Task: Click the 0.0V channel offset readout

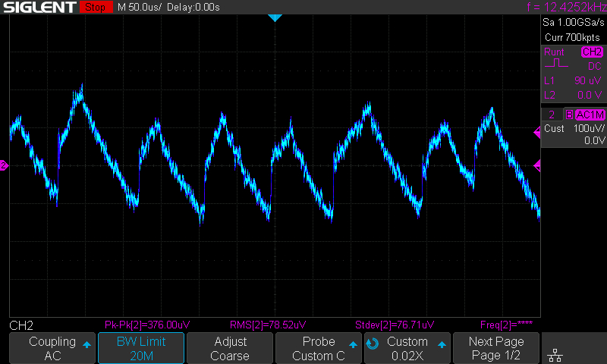Action: [x=594, y=140]
